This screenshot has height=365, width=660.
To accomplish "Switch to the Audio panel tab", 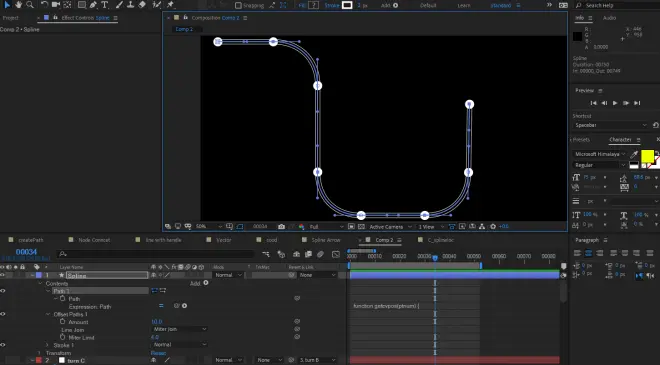I will pos(609,18).
